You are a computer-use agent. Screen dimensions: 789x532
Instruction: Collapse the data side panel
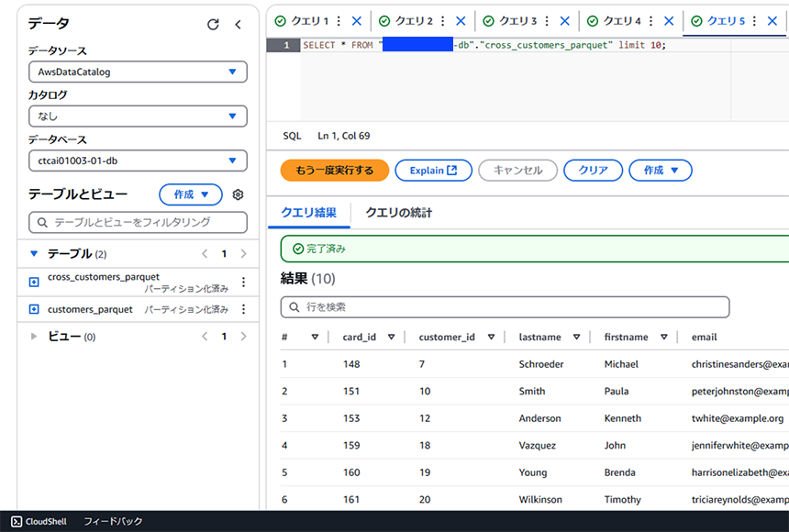(238, 24)
